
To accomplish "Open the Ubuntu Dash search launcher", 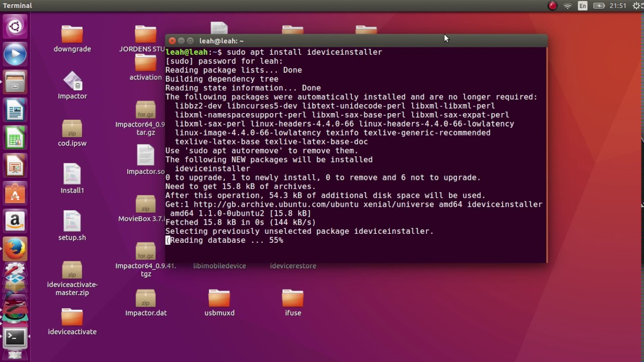I will point(15,26).
